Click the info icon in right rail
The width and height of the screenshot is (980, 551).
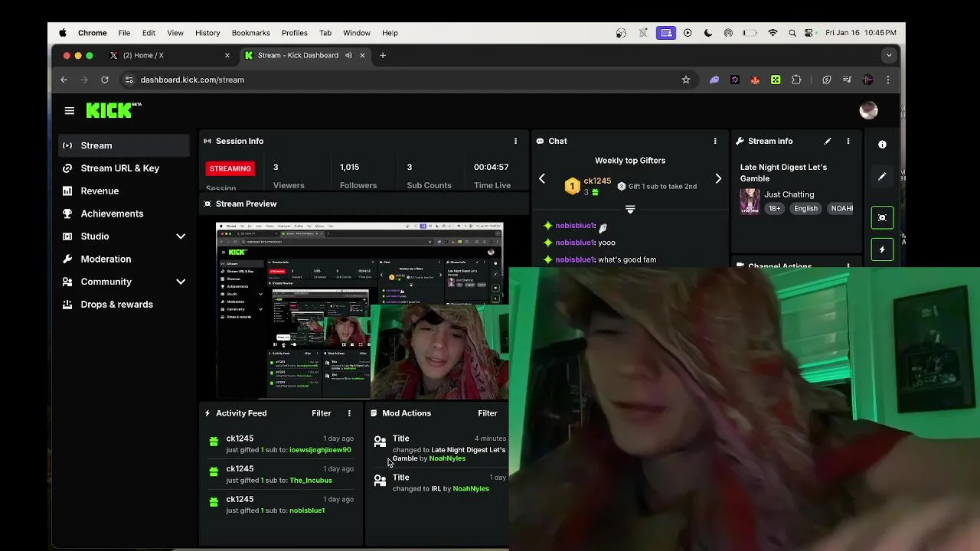coord(882,145)
